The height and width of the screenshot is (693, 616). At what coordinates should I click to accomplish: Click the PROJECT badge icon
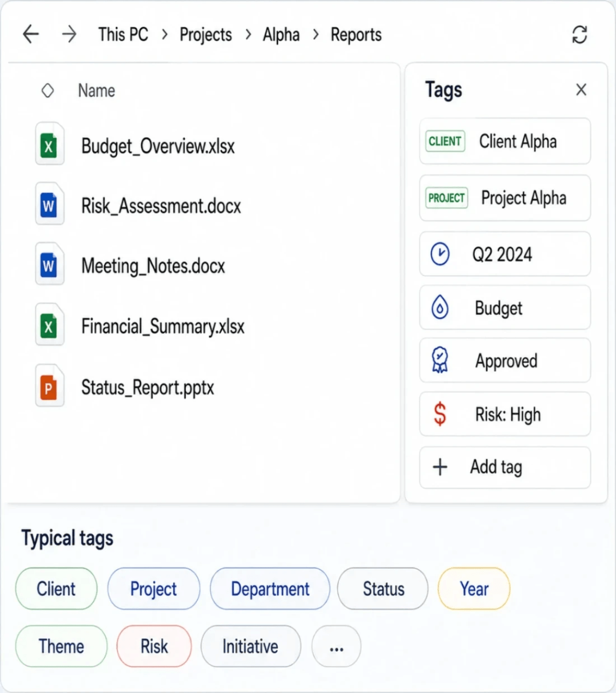click(x=447, y=198)
